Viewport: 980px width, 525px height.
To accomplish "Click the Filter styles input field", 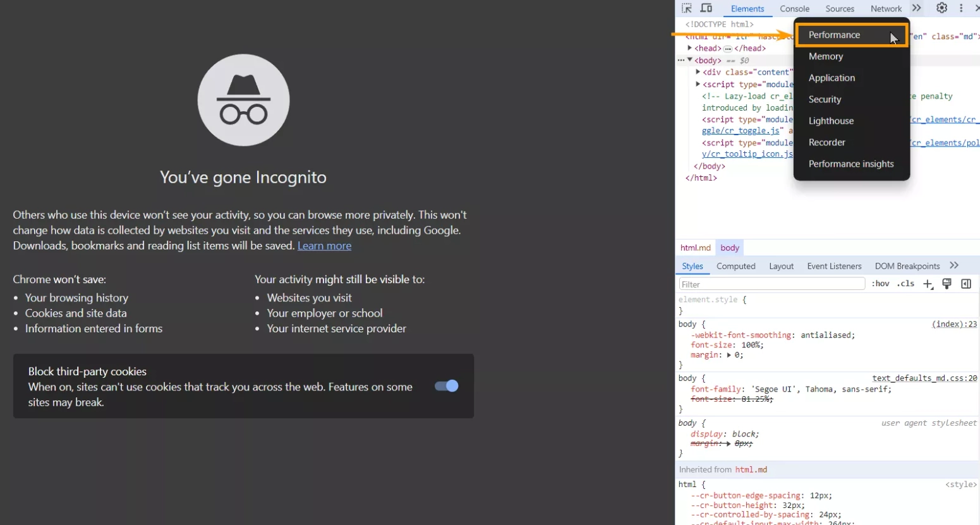I will (x=771, y=284).
